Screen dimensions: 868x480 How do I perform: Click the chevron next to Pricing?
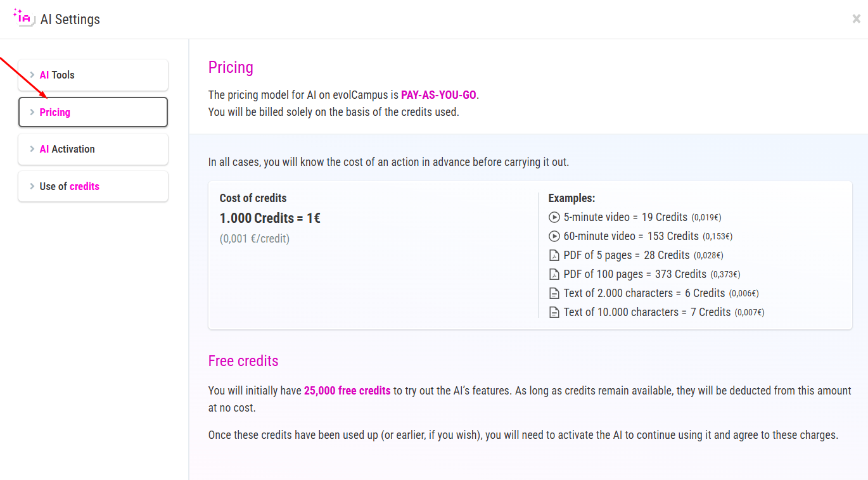32,112
